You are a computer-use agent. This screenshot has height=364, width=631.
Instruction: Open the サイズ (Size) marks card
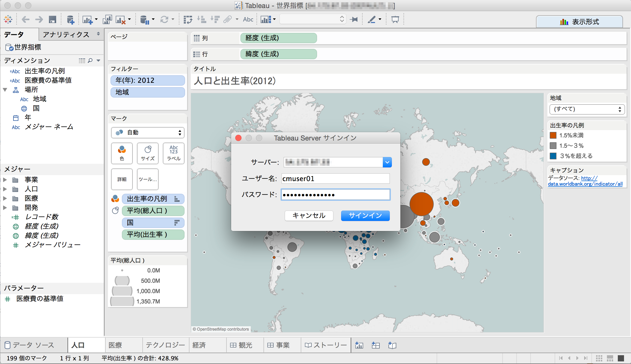click(148, 153)
